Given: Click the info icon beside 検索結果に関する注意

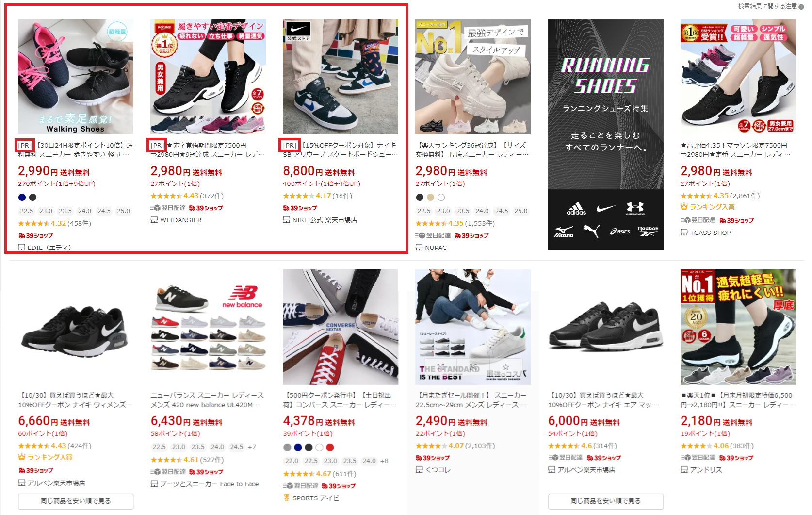Looking at the screenshot, I should point(801,7).
